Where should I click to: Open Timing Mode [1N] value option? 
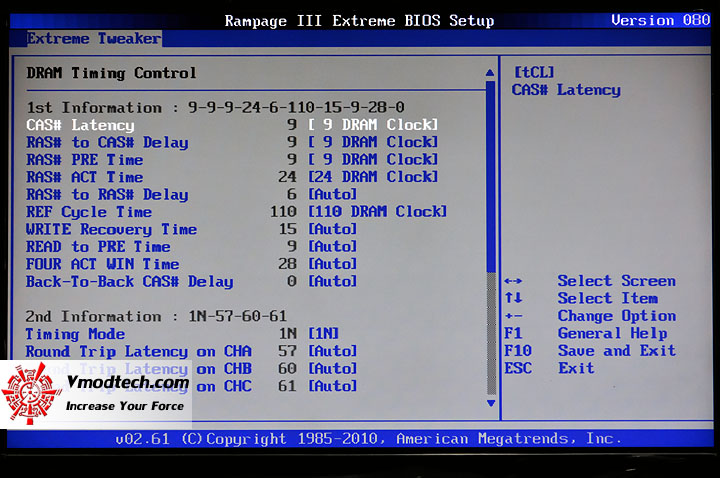[x=324, y=333]
